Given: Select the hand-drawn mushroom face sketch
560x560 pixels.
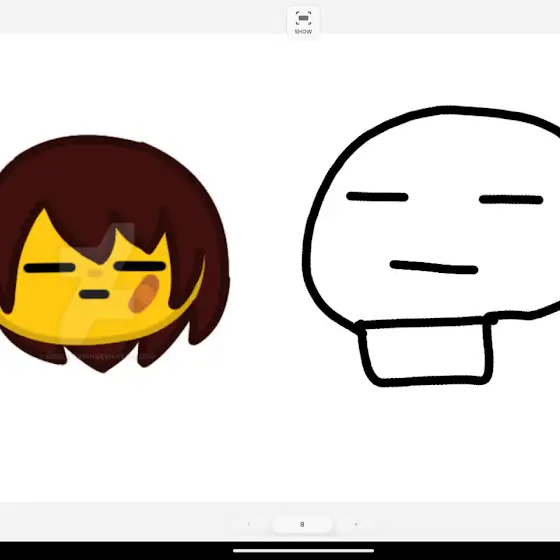Looking at the screenshot, I should 431,246.
